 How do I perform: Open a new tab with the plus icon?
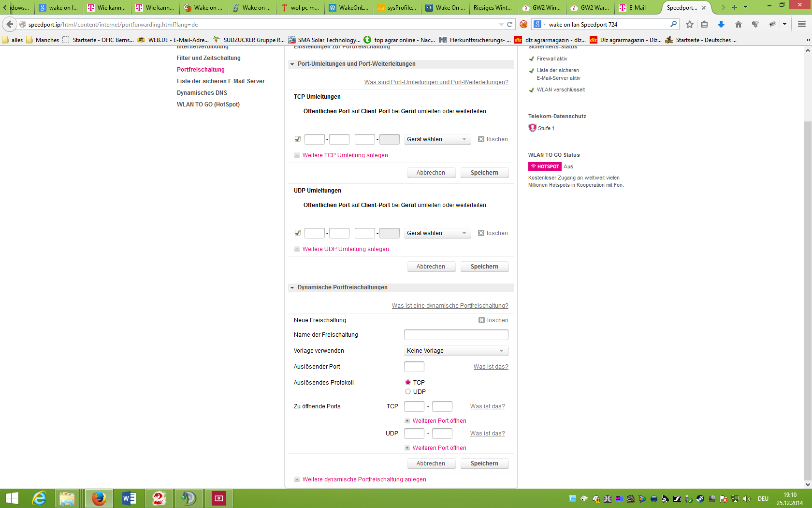coord(735,7)
